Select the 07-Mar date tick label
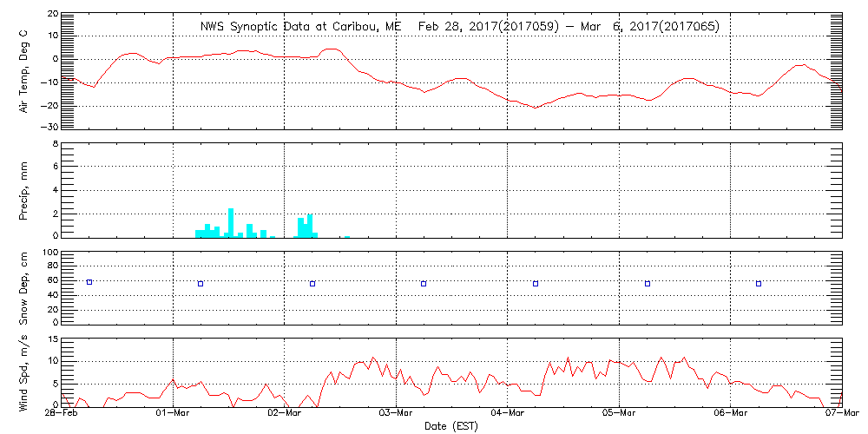 (x=840, y=414)
